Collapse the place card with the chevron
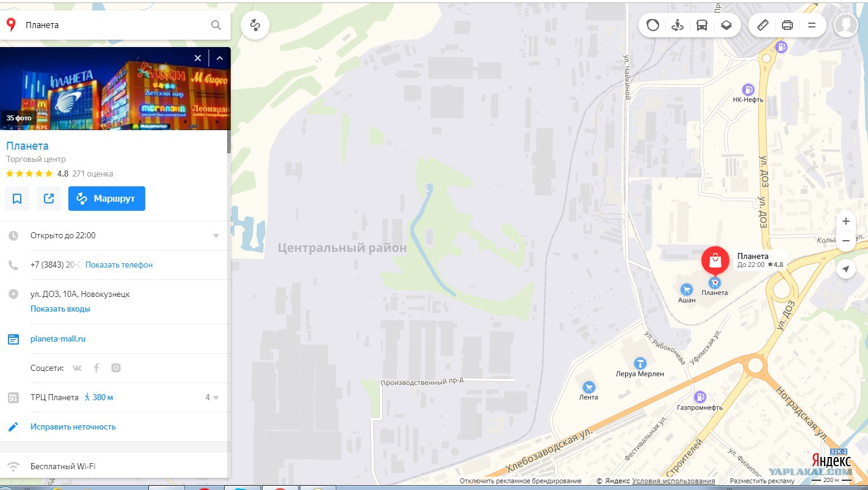Image resolution: width=868 pixels, height=490 pixels. [220, 58]
